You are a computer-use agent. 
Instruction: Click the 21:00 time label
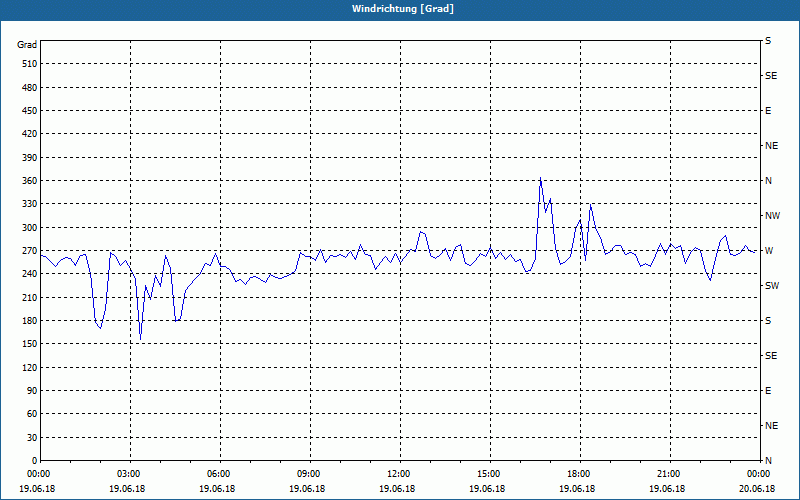pos(670,474)
